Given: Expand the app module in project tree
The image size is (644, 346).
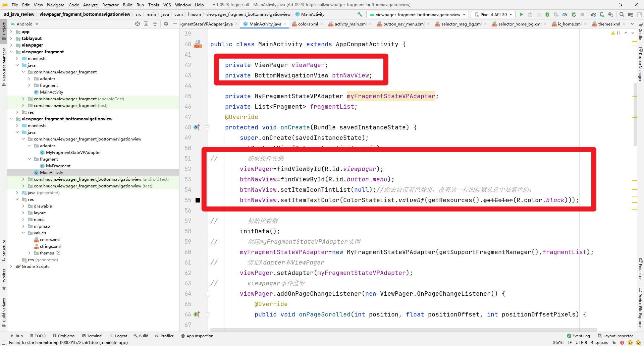Looking at the screenshot, I should [x=11, y=32].
